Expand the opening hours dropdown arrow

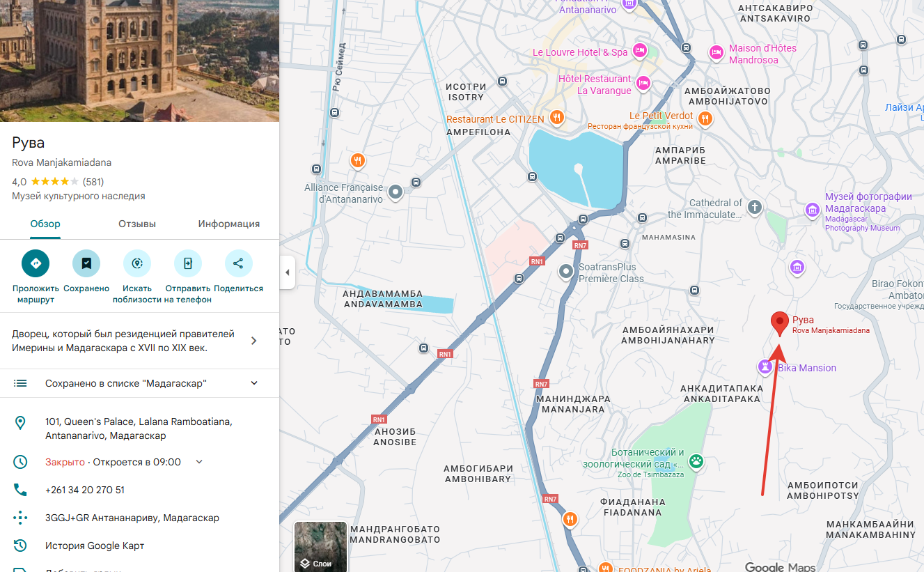[x=199, y=462]
